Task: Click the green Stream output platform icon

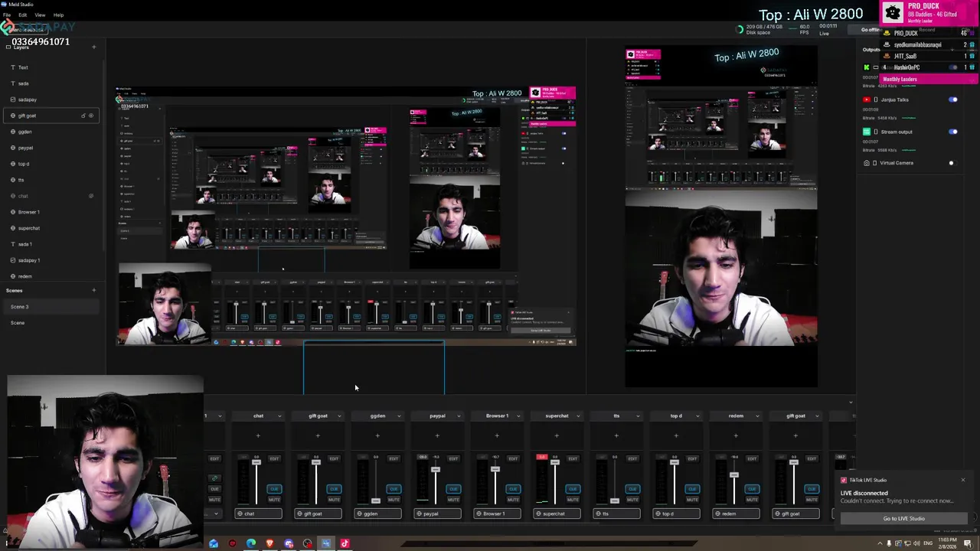Action: (867, 132)
